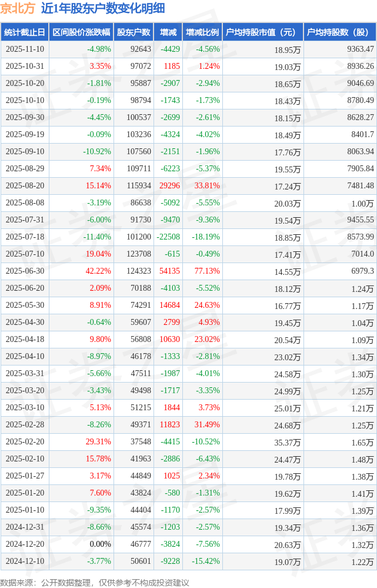
Task: Click the 股东户数 column header
Action: coord(134,32)
